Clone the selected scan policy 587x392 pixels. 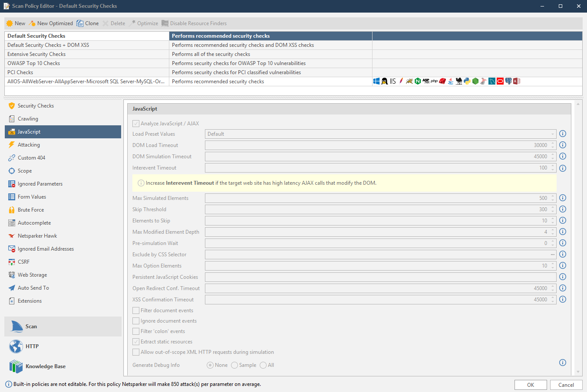click(x=88, y=23)
